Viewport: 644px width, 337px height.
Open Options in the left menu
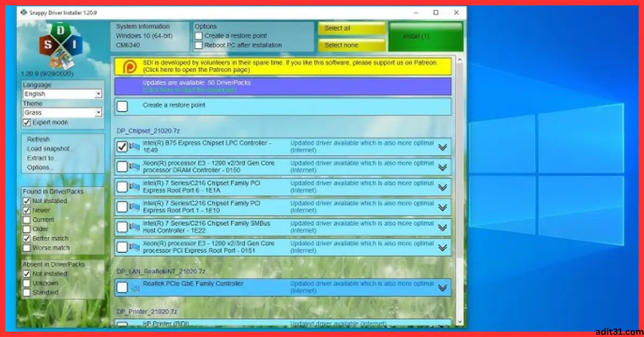pos(41,167)
